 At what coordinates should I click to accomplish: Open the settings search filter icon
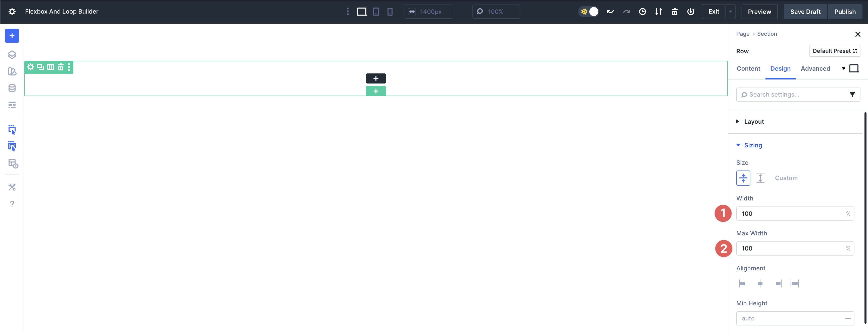(852, 95)
